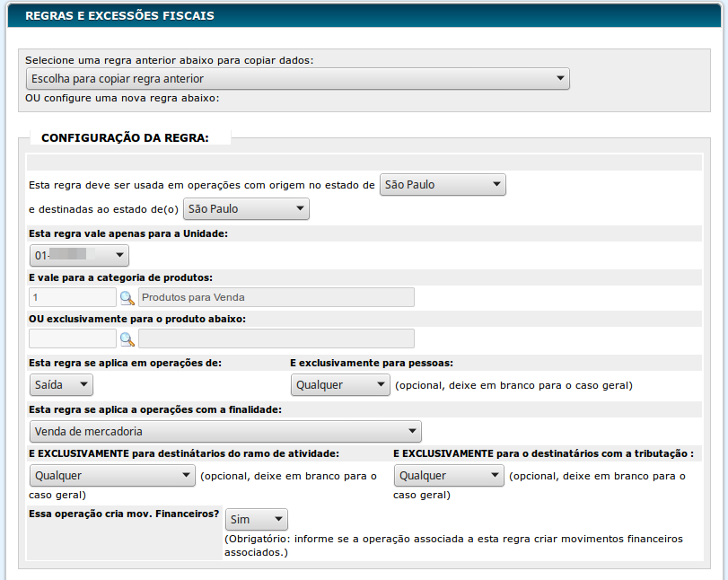Select the destinatários tributação dropdown
This screenshot has width=728, height=580.
click(449, 476)
